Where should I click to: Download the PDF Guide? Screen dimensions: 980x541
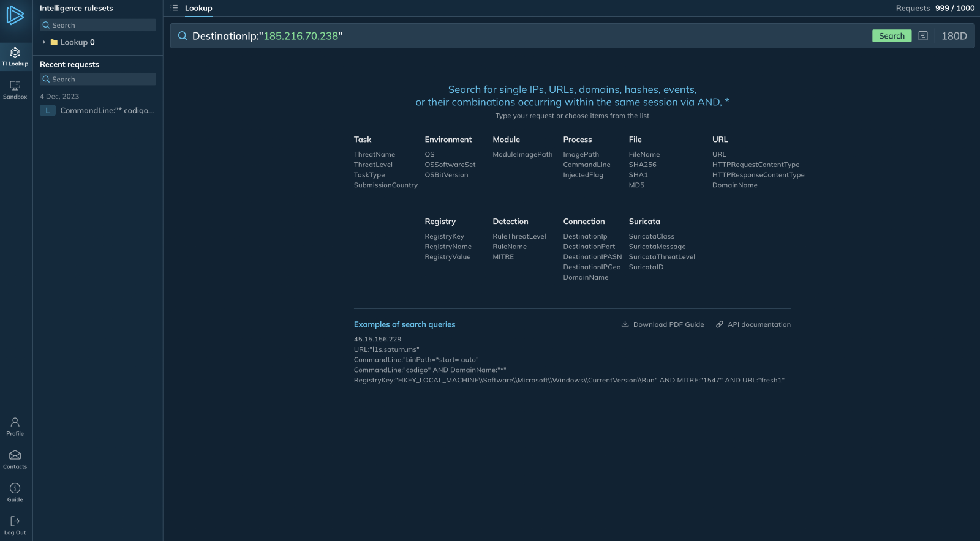[x=663, y=324]
